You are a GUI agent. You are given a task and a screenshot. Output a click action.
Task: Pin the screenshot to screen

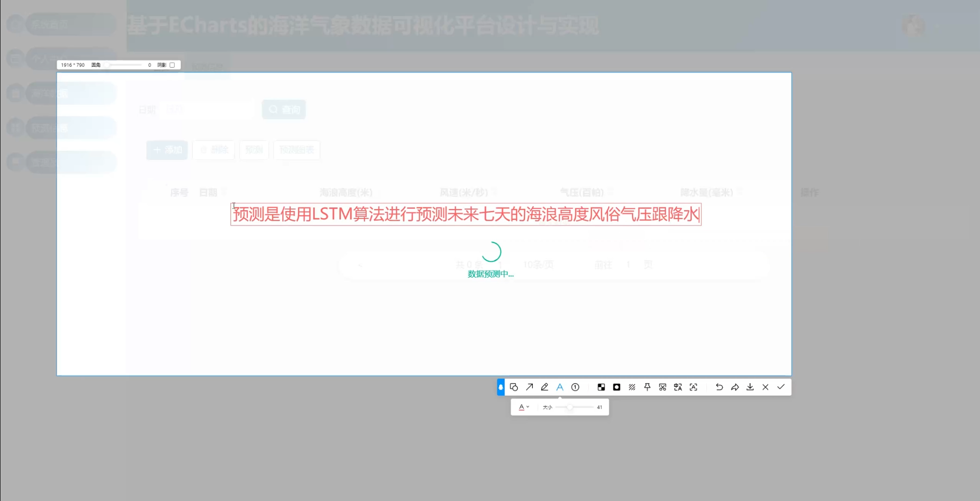(x=647, y=387)
